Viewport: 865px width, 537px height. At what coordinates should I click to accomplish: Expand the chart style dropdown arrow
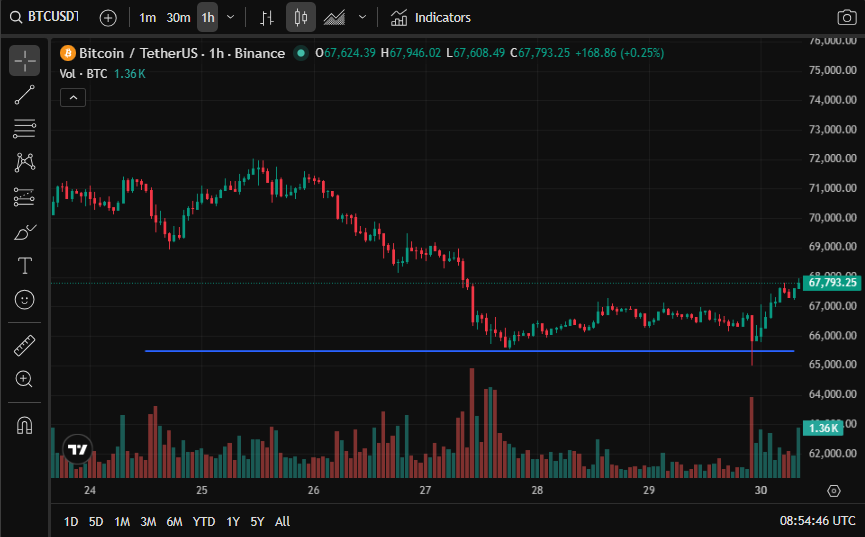362,17
